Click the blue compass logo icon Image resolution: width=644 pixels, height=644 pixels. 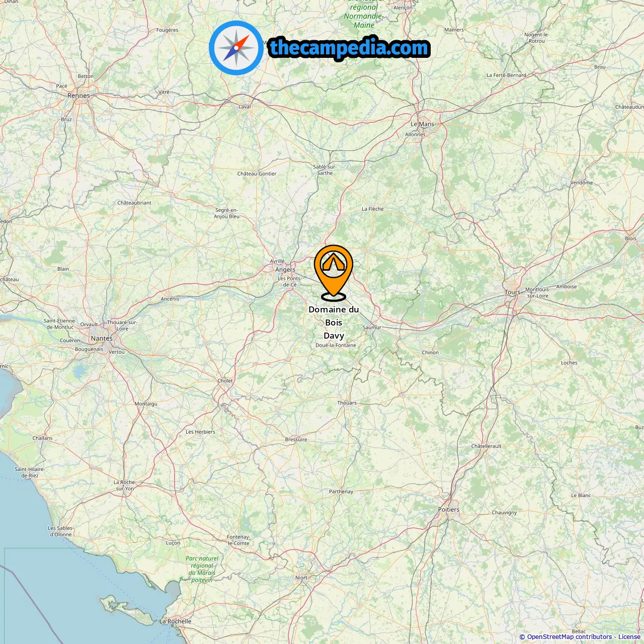pyautogui.click(x=236, y=48)
